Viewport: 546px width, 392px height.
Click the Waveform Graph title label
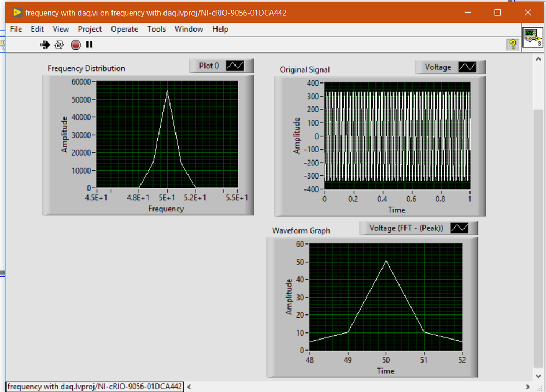(x=301, y=231)
